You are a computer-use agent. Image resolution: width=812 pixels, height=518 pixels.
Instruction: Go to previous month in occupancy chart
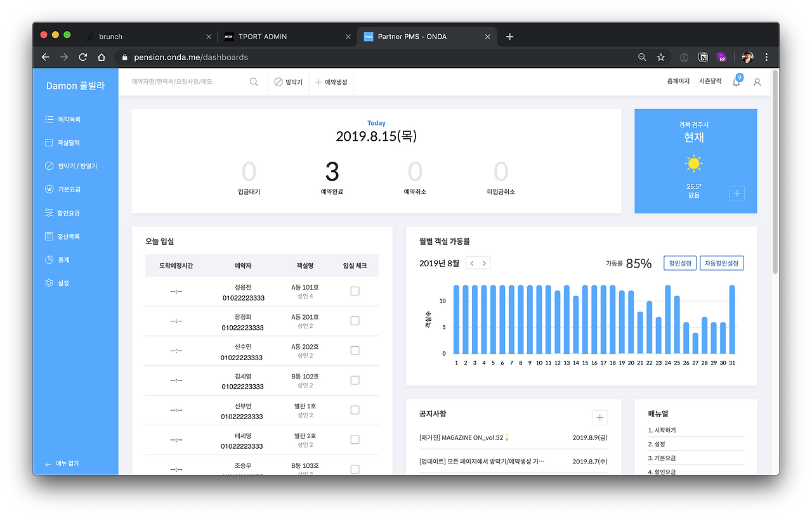coord(472,263)
